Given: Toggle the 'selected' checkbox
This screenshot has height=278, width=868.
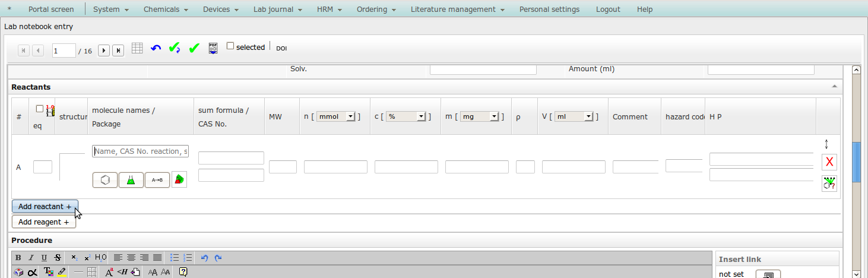Looking at the screenshot, I should click(230, 46).
